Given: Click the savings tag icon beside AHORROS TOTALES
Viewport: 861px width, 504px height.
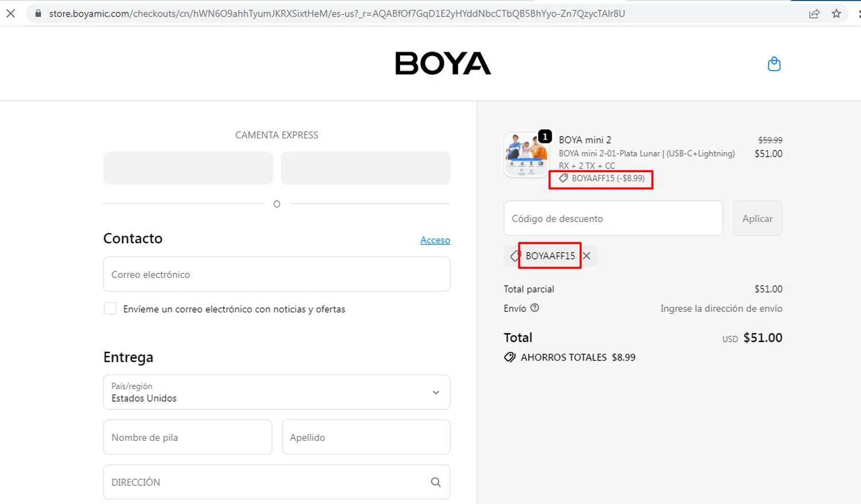Looking at the screenshot, I should pos(510,357).
